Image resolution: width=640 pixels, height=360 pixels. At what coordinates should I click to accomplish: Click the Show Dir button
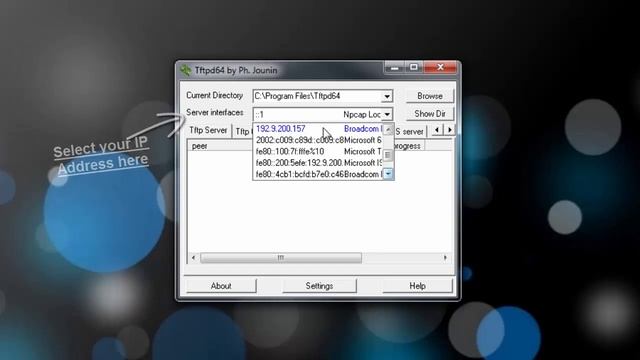tap(430, 114)
